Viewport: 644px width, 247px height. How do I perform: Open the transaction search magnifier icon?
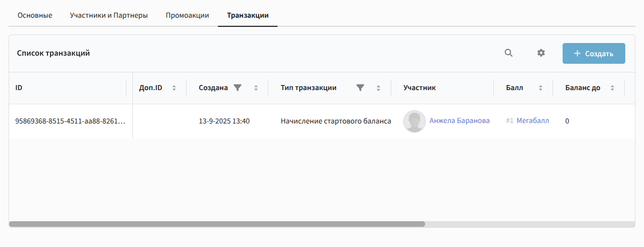(x=509, y=53)
